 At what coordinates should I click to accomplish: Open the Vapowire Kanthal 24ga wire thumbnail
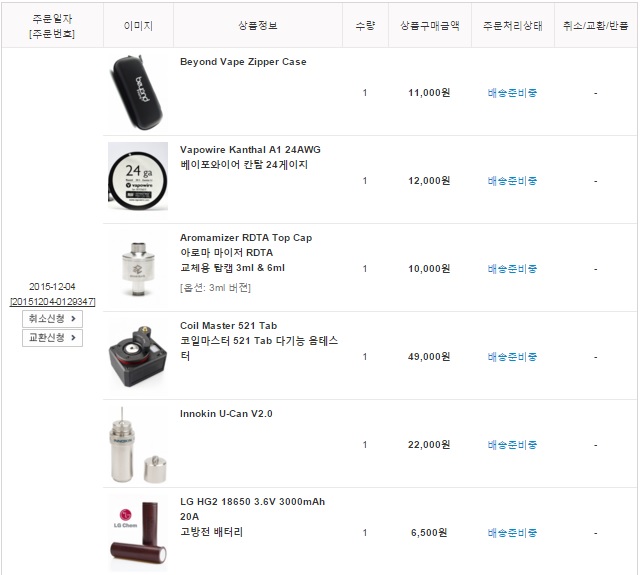coord(138,177)
